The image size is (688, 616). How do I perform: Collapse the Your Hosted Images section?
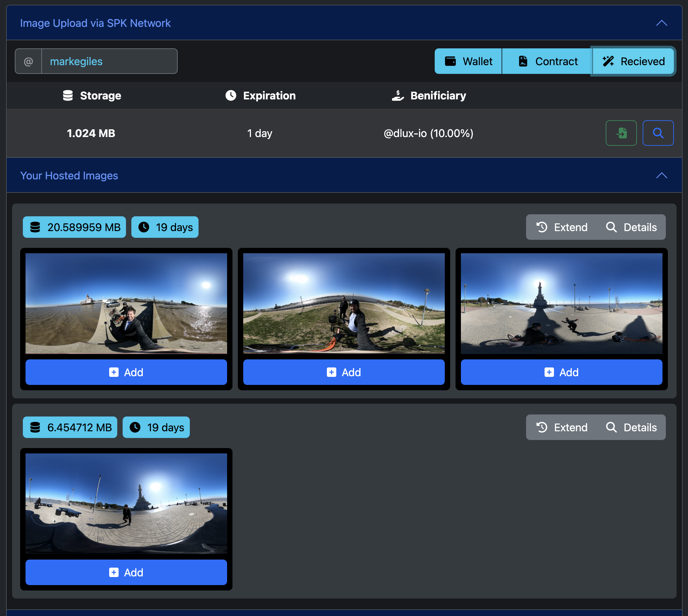click(661, 175)
